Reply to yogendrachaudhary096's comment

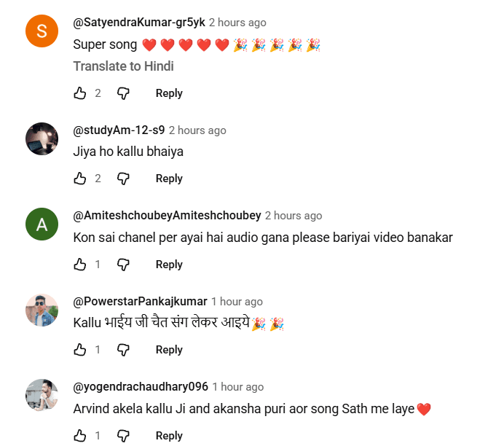click(x=169, y=436)
